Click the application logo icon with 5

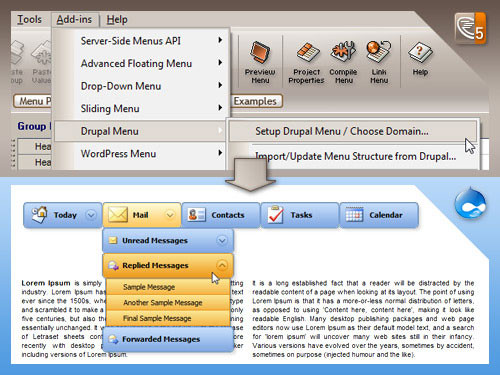tap(470, 28)
